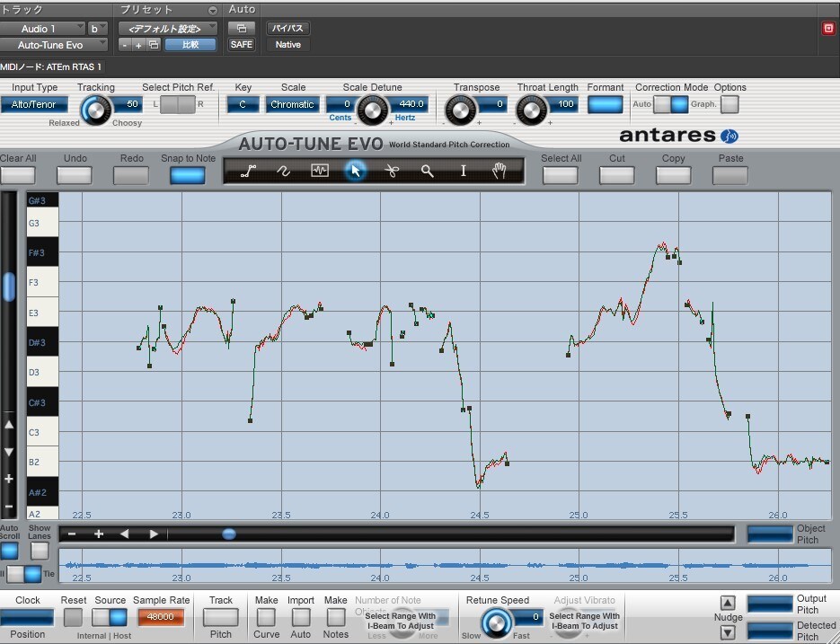Click the previous preset minus button
Viewport: 840px width, 644px height.
pyautogui.click(x=124, y=45)
